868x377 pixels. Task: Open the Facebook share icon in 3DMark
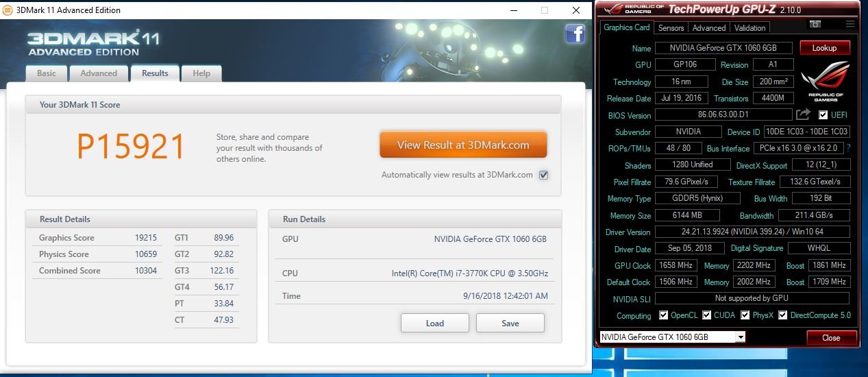pos(575,34)
